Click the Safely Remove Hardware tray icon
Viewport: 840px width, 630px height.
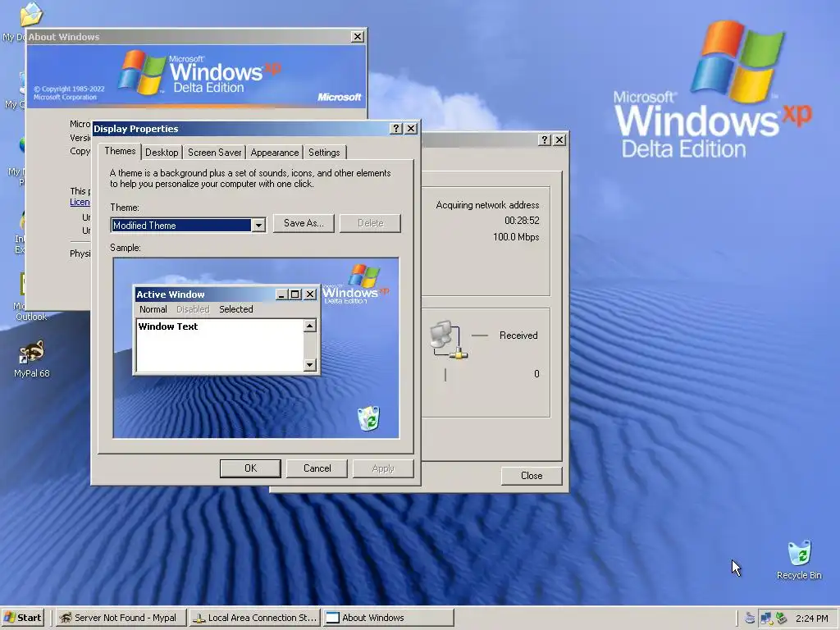click(782, 619)
